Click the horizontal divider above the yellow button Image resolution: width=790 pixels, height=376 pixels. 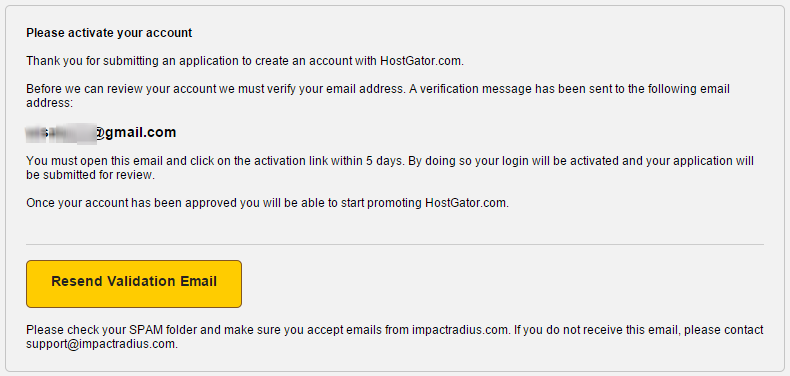[x=395, y=245]
